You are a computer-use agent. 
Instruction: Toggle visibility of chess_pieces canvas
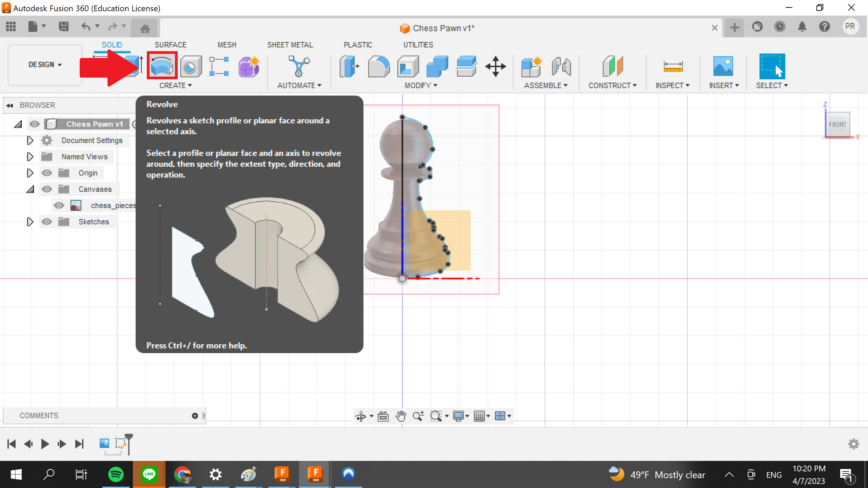pyautogui.click(x=60, y=205)
